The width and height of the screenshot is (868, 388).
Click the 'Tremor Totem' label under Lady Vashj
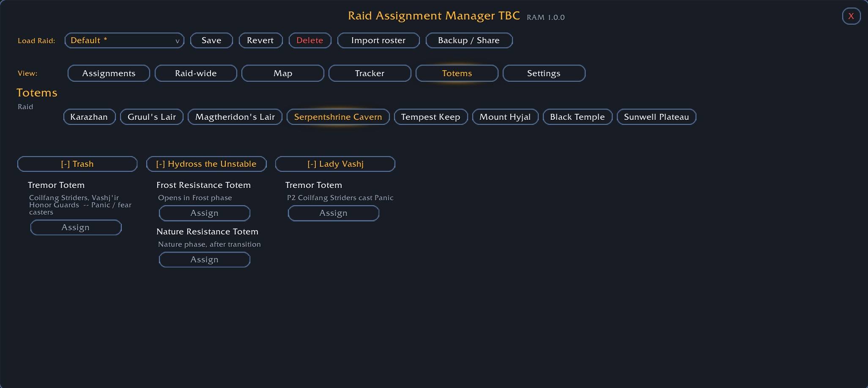(314, 185)
